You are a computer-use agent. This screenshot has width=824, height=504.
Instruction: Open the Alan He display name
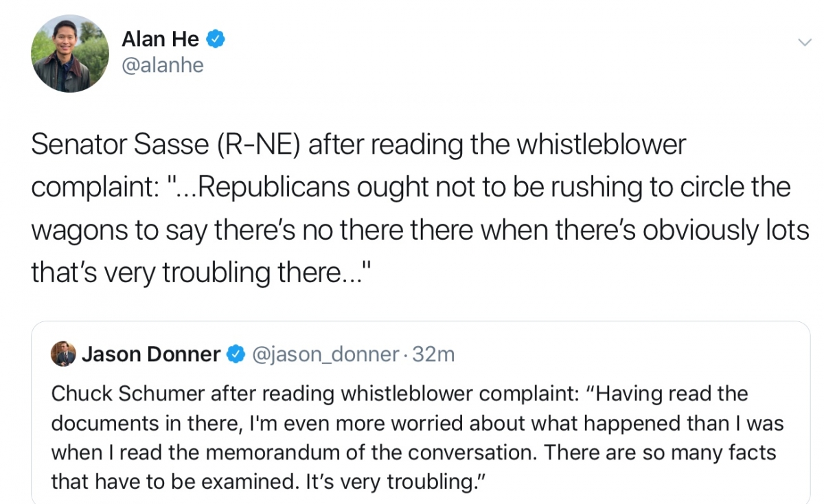click(161, 39)
